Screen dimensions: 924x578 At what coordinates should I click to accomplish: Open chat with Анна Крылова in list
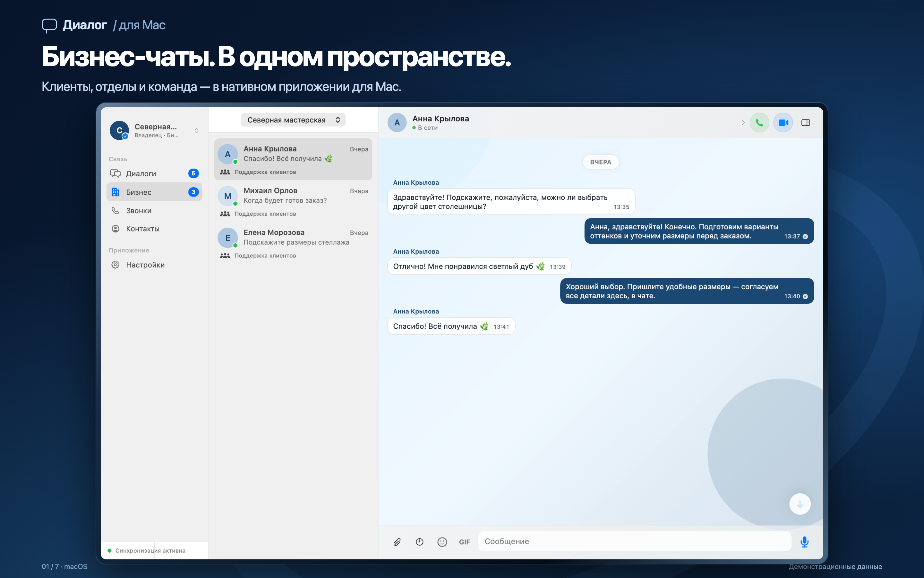pos(293,159)
